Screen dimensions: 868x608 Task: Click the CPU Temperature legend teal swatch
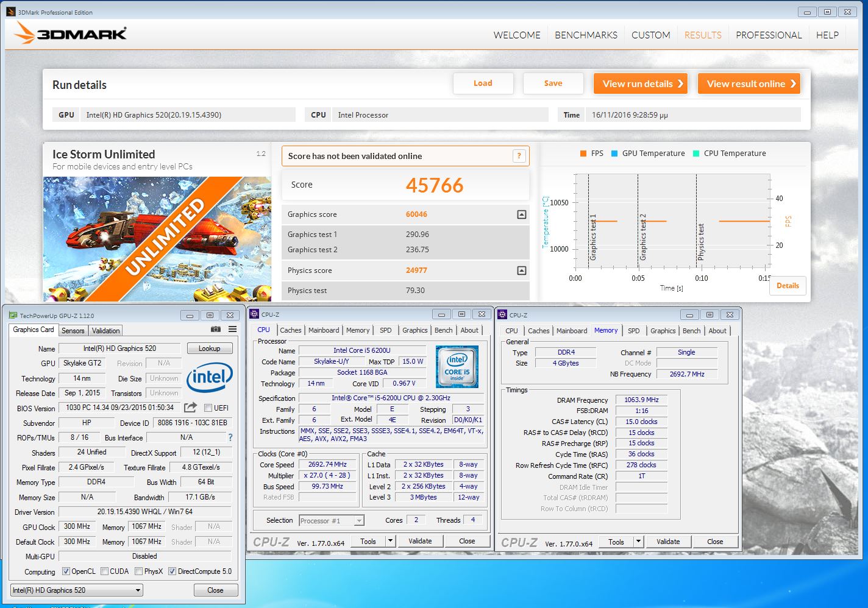[x=696, y=154]
